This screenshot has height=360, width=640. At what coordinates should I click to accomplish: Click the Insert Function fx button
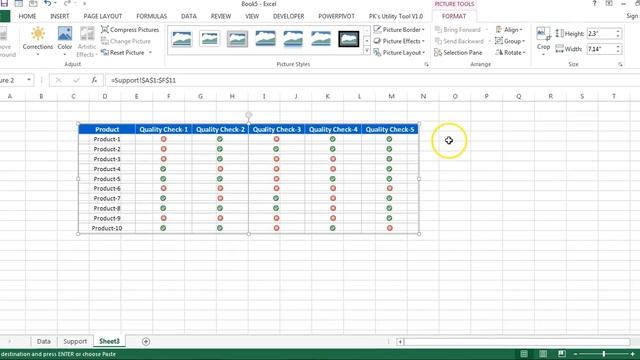click(94, 80)
